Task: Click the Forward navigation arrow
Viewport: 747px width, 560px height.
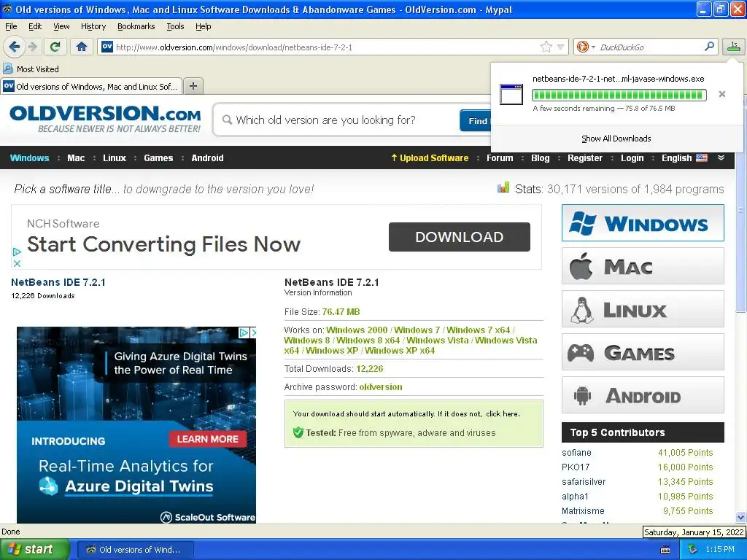Action: click(32, 47)
